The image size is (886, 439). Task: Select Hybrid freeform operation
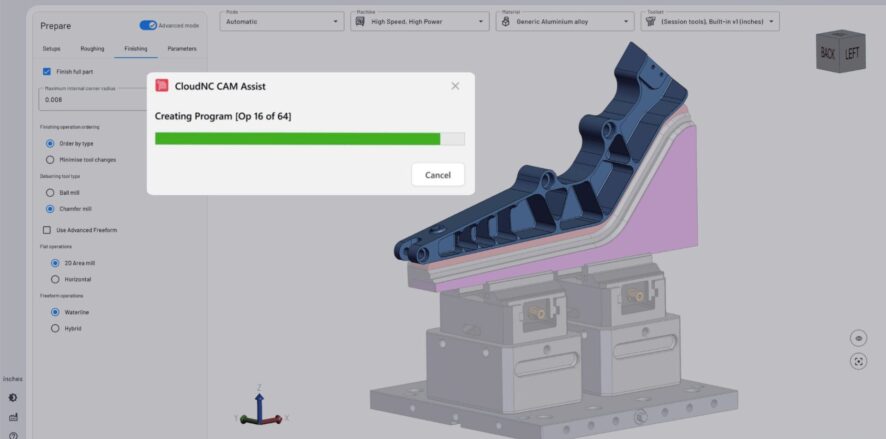tap(55, 328)
